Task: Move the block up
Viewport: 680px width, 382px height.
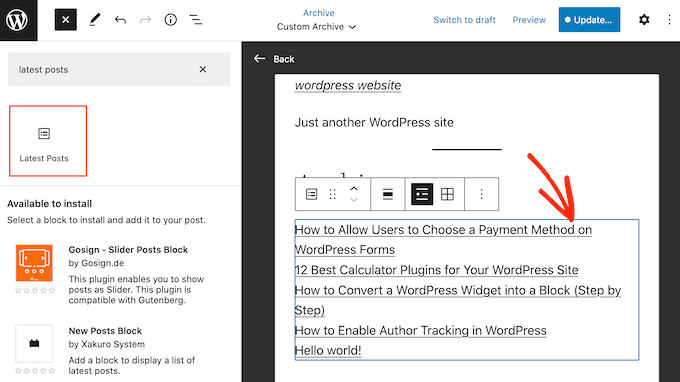Action: pos(354,189)
